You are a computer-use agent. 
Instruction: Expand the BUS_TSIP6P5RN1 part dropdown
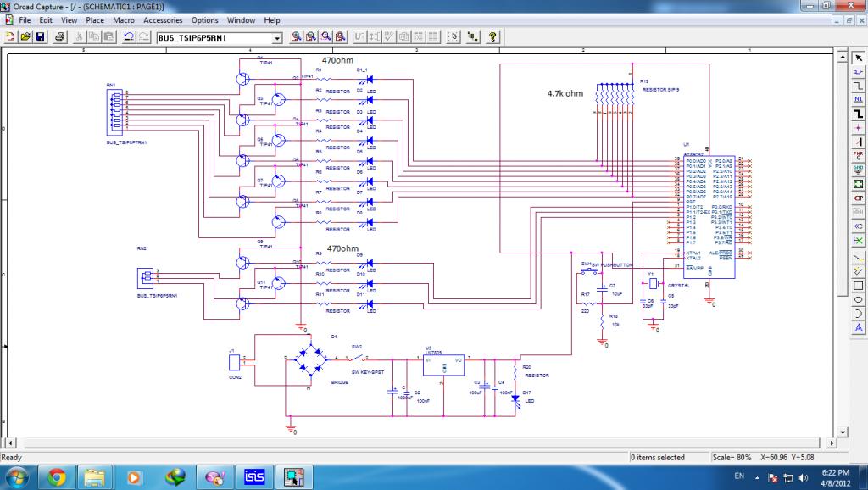277,38
